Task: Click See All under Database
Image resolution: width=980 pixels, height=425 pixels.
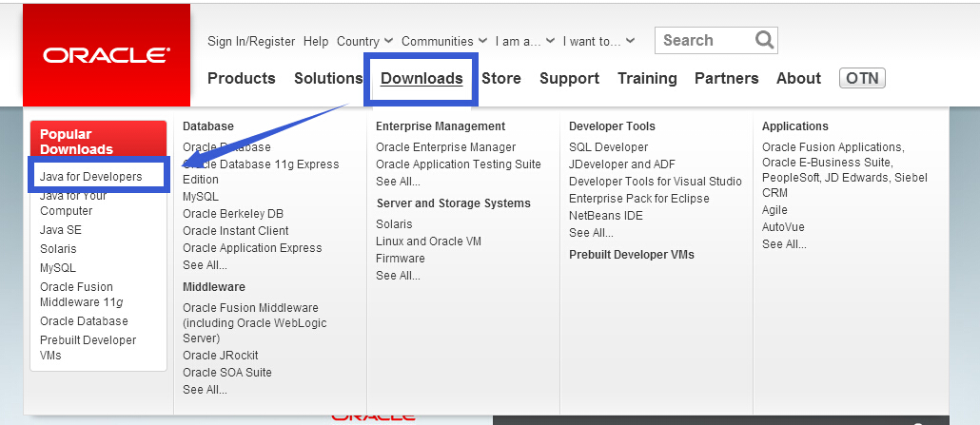Action: point(205,265)
